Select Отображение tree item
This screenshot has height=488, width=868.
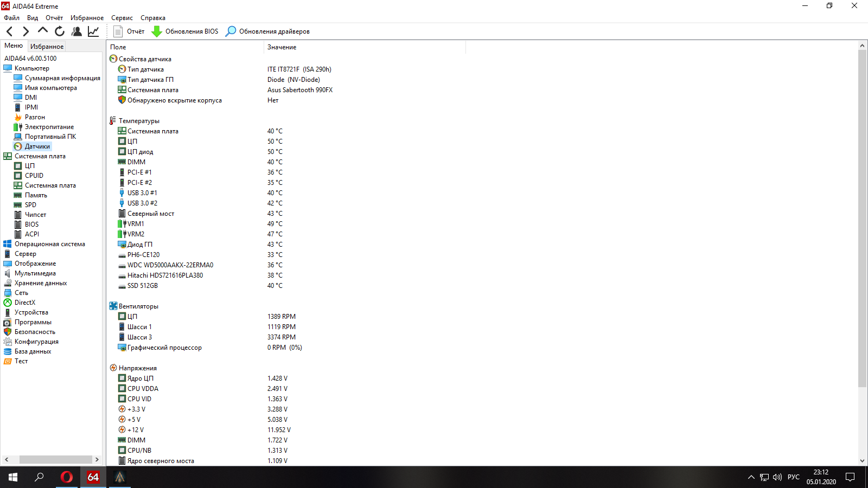pos(35,264)
